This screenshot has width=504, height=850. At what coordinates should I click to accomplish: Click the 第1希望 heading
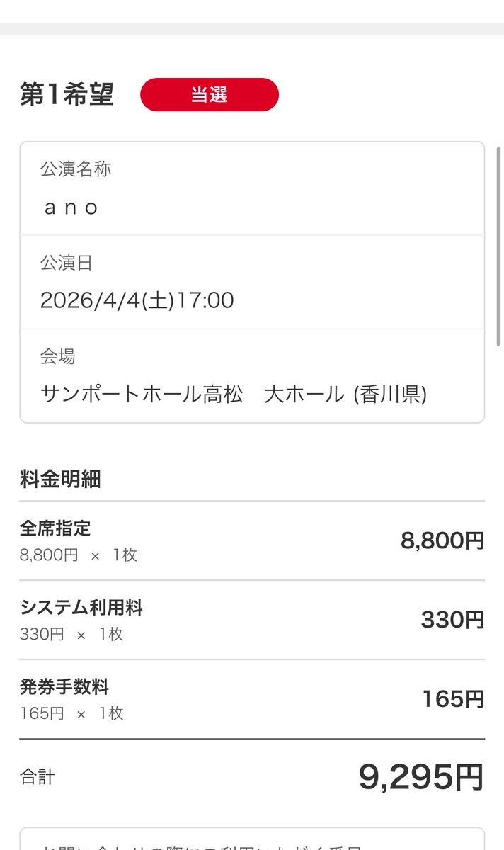[67, 94]
